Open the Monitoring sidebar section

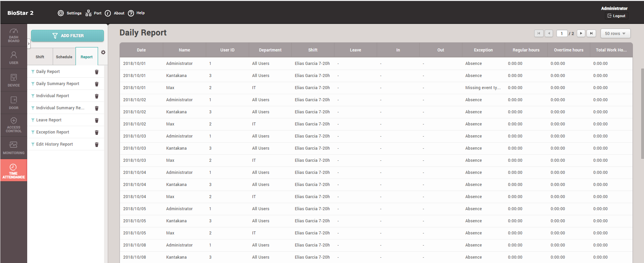[x=13, y=148]
